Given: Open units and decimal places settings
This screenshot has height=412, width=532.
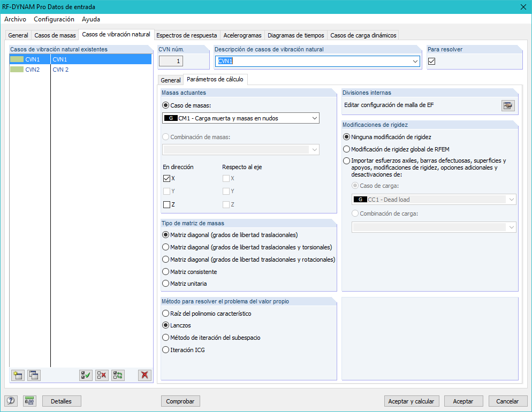Looking at the screenshot, I should (29, 401).
